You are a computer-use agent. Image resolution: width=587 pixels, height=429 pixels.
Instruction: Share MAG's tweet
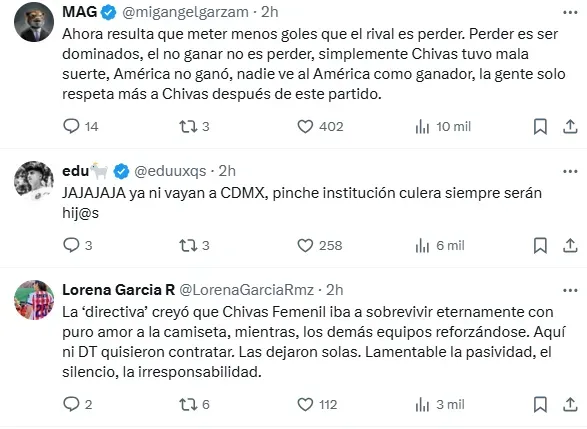pos(570,127)
